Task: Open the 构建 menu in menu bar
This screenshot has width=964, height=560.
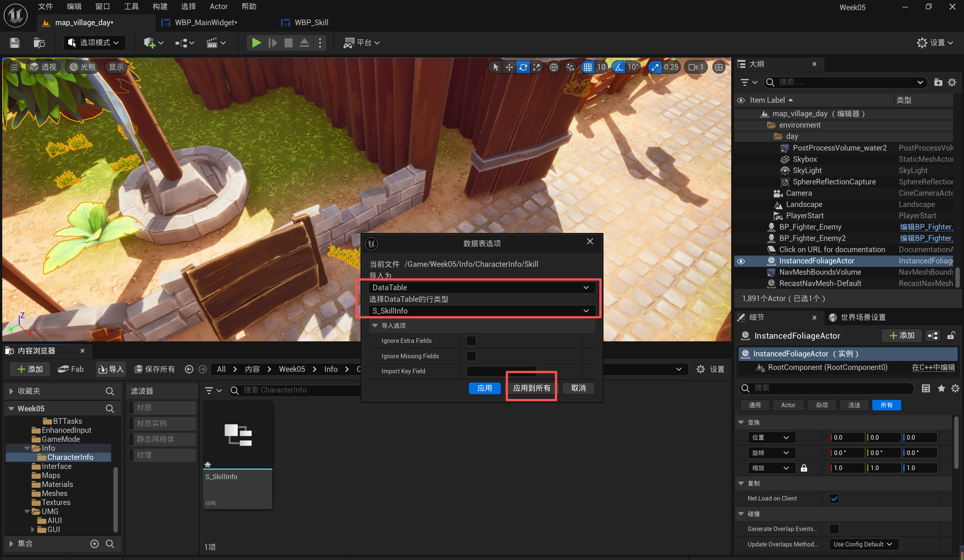Action: pyautogui.click(x=159, y=6)
